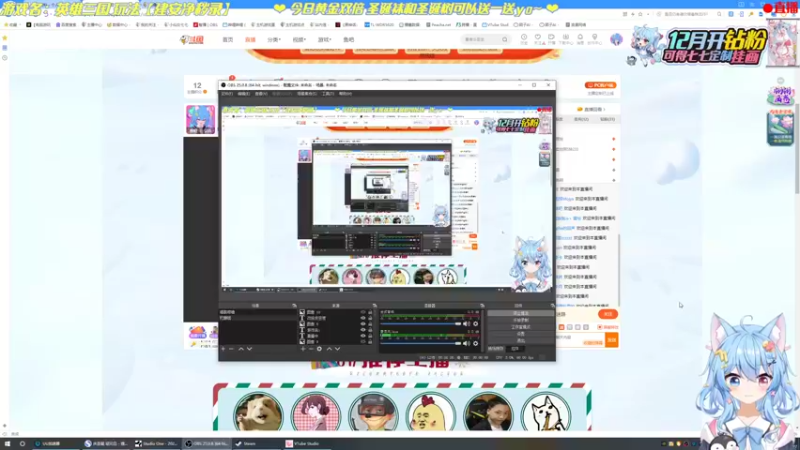
Task: Open 文件 menu in OBS menu bar
Action: 227,94
